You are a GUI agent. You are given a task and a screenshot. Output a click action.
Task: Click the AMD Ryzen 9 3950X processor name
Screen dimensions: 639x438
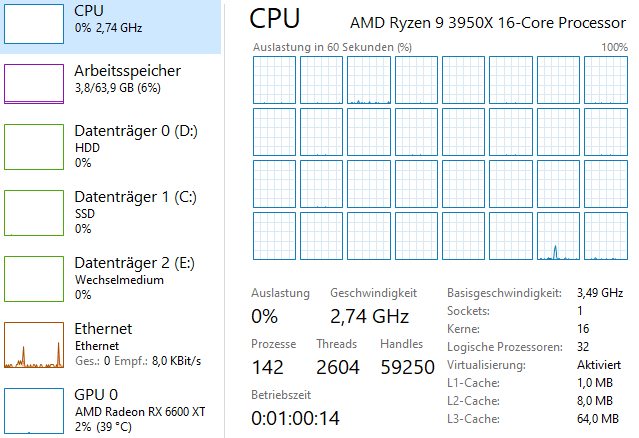[487, 22]
